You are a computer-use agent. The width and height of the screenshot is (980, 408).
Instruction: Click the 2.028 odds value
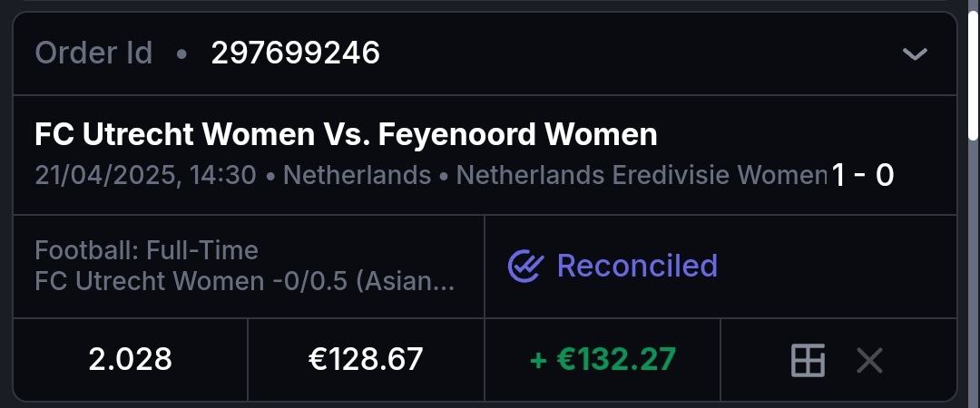pyautogui.click(x=131, y=360)
